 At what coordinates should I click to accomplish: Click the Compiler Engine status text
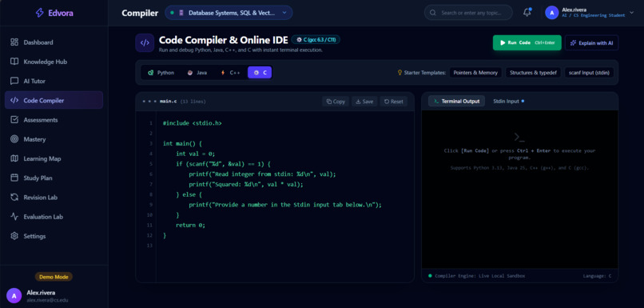tap(479, 276)
